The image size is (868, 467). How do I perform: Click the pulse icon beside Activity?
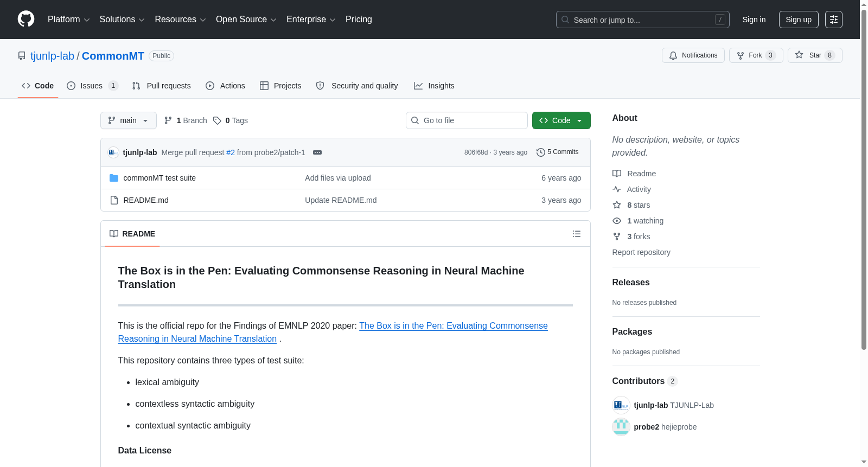point(617,189)
